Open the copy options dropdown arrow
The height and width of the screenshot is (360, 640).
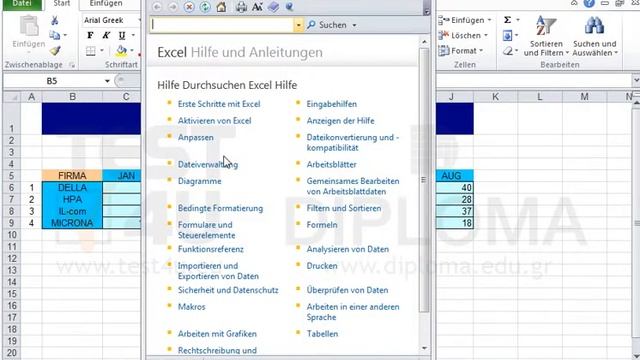65,36
